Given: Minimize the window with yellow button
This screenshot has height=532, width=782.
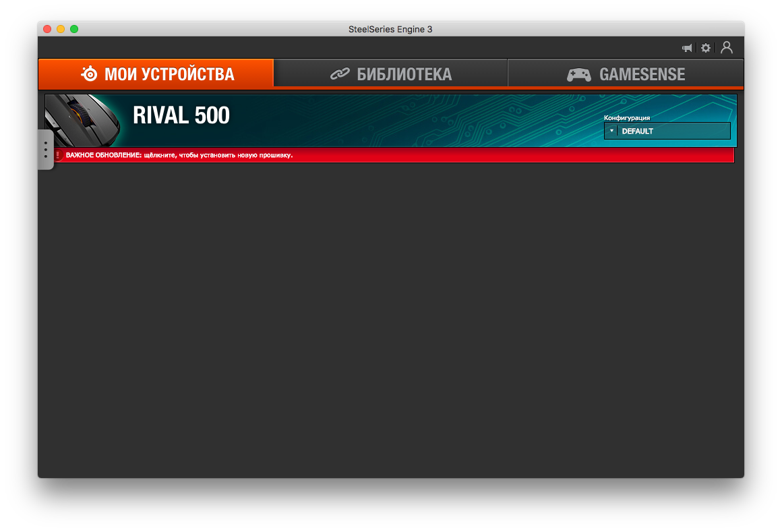Looking at the screenshot, I should coord(61,29).
